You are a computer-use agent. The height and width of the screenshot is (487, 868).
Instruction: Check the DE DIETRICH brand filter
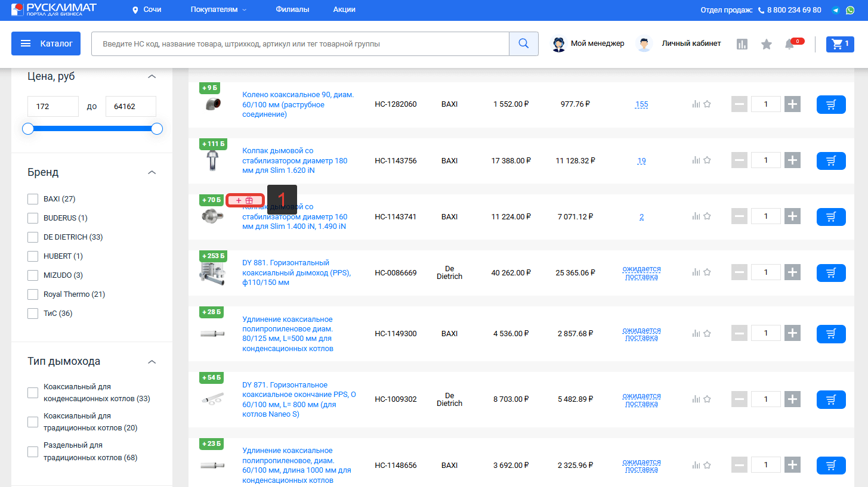tap(33, 237)
